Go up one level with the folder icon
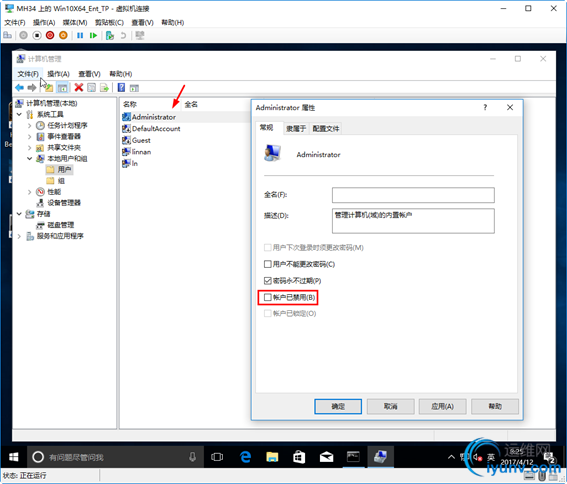The height and width of the screenshot is (484, 567). coord(49,88)
